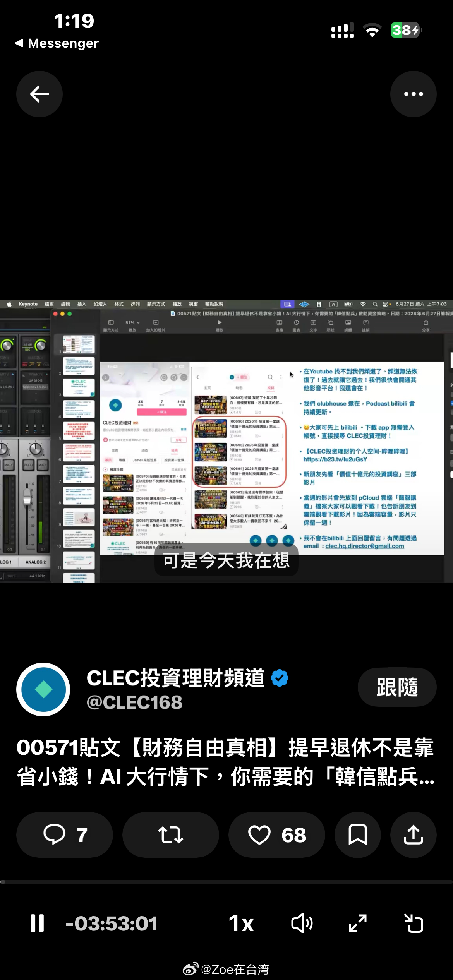Mute the video with the speaker icon
The height and width of the screenshot is (980, 453).
302,923
